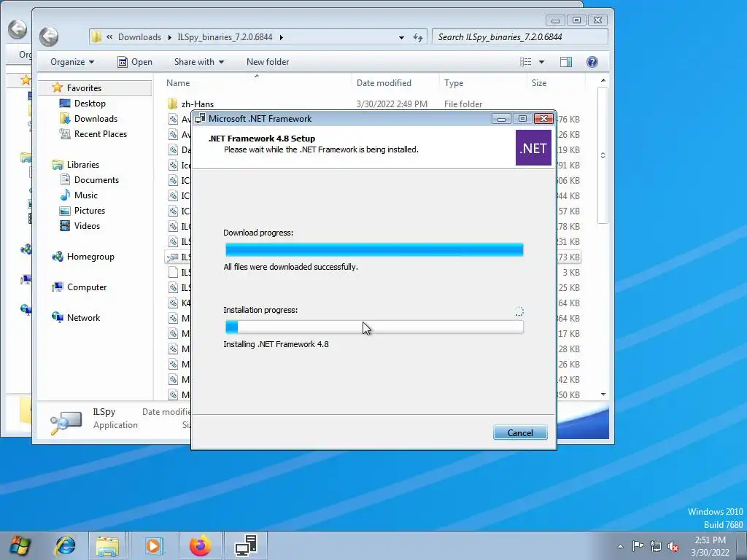Open the Pictures library
Viewport: 747px width, 560px height.
(89, 211)
